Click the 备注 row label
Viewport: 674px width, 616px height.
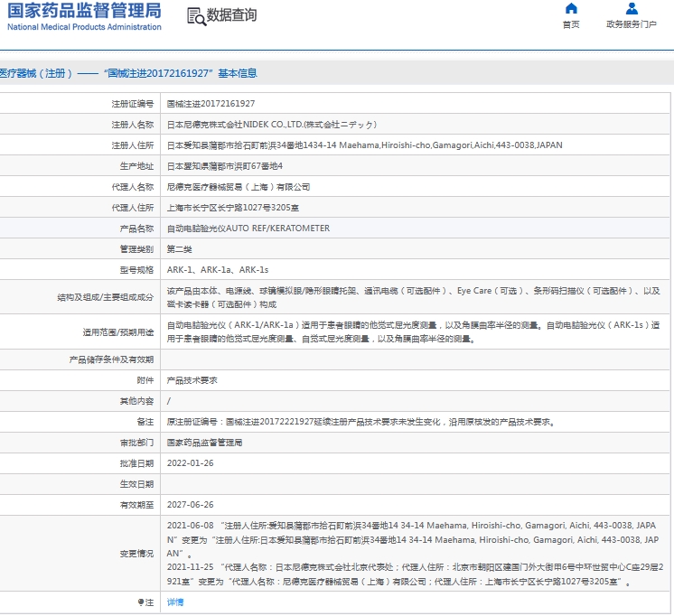[x=145, y=422]
